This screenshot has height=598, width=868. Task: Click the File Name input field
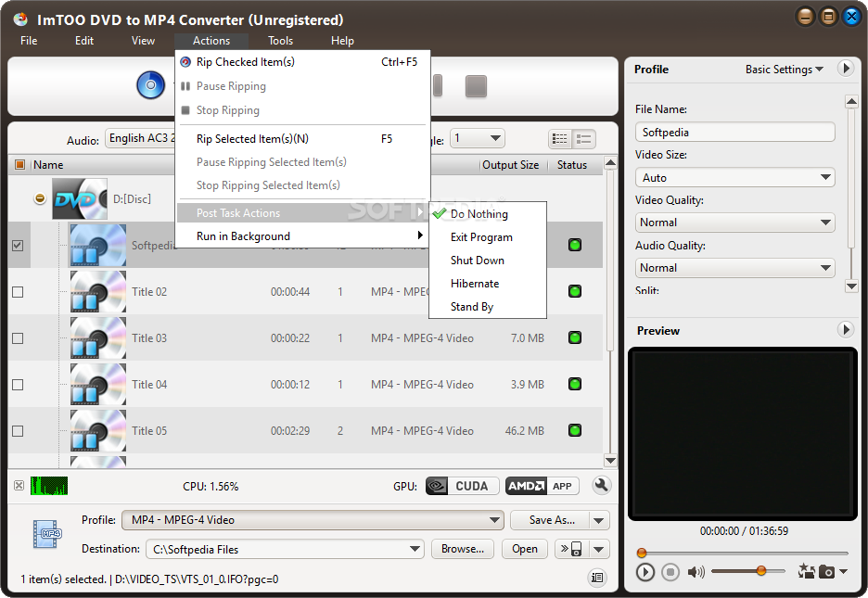tap(734, 133)
